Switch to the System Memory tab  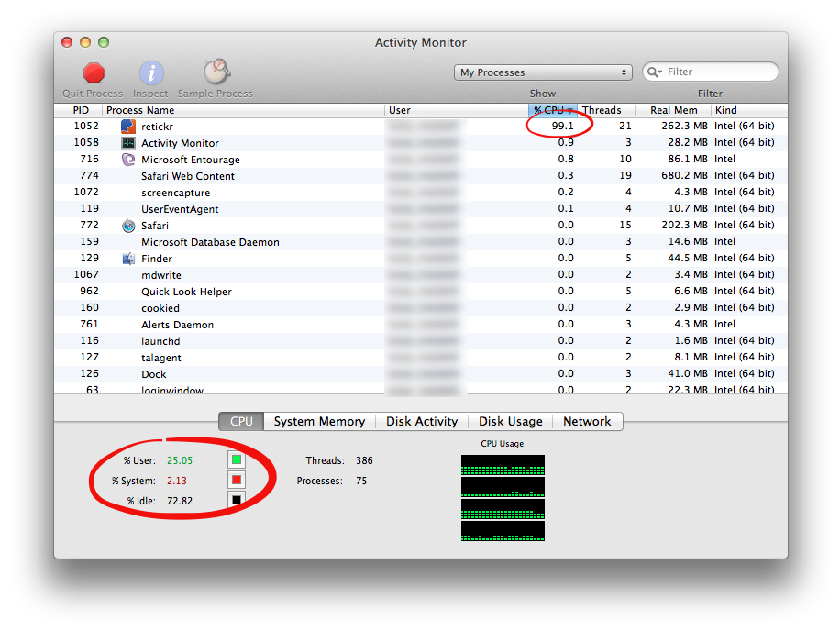tap(319, 422)
